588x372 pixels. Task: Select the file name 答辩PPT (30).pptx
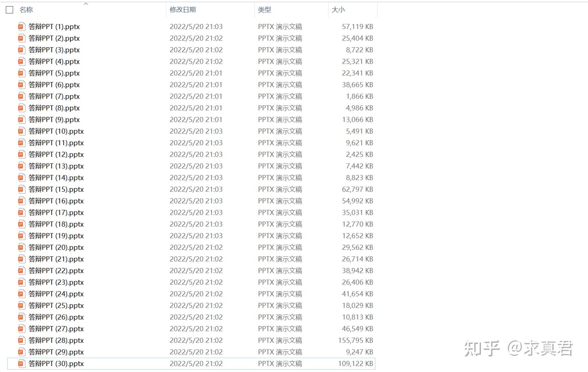click(x=56, y=363)
